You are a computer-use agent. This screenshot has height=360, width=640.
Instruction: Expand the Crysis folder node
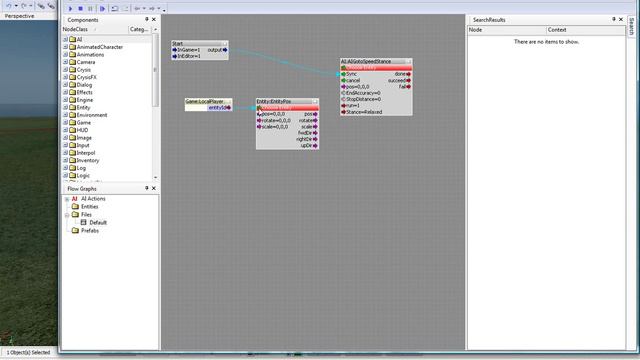(65, 70)
